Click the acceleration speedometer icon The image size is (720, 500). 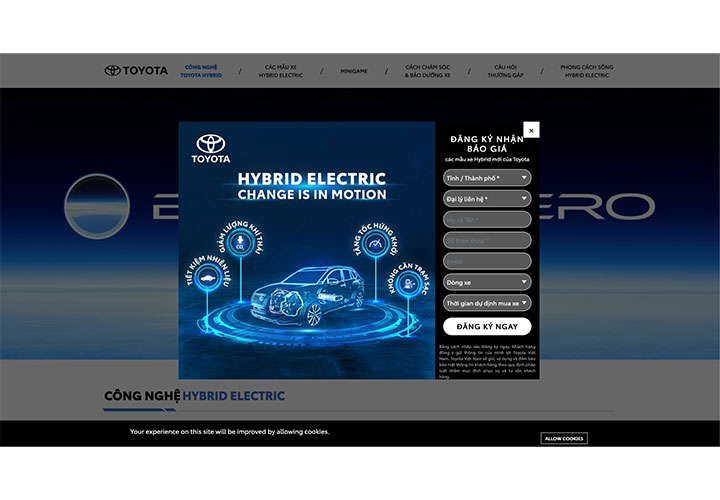(x=376, y=244)
